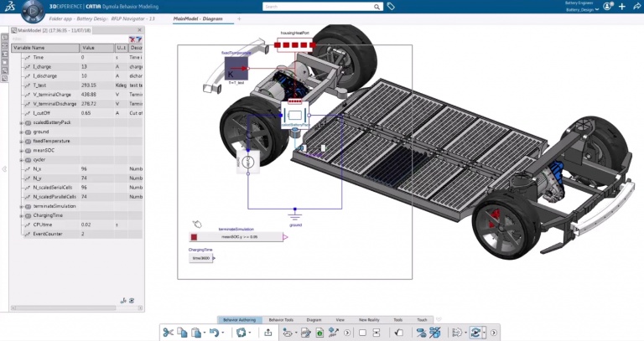
Task: Click the variable filter input field
Action: click(x=70, y=39)
